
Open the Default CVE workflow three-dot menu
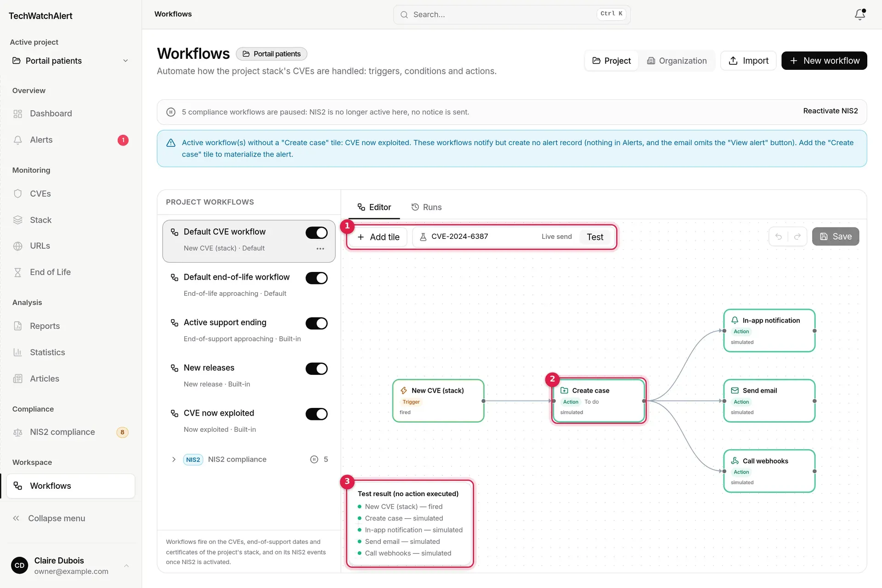pyautogui.click(x=320, y=249)
